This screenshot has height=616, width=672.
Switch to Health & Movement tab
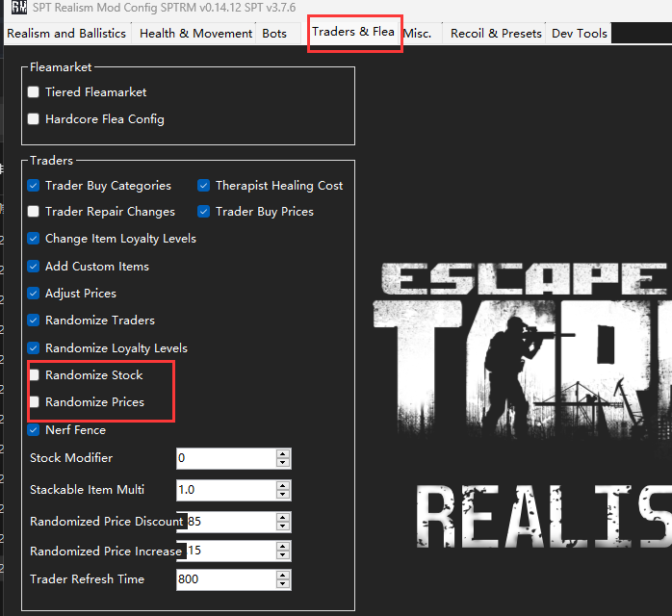tap(195, 34)
